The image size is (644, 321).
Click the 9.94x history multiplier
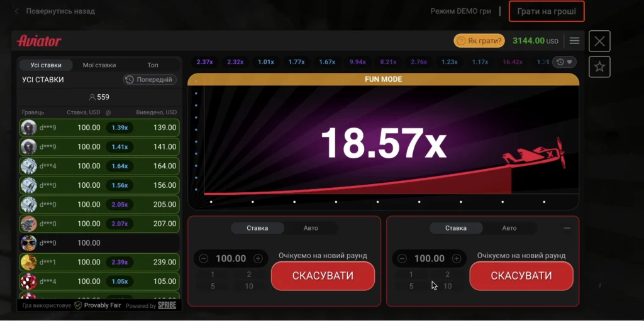point(358,62)
